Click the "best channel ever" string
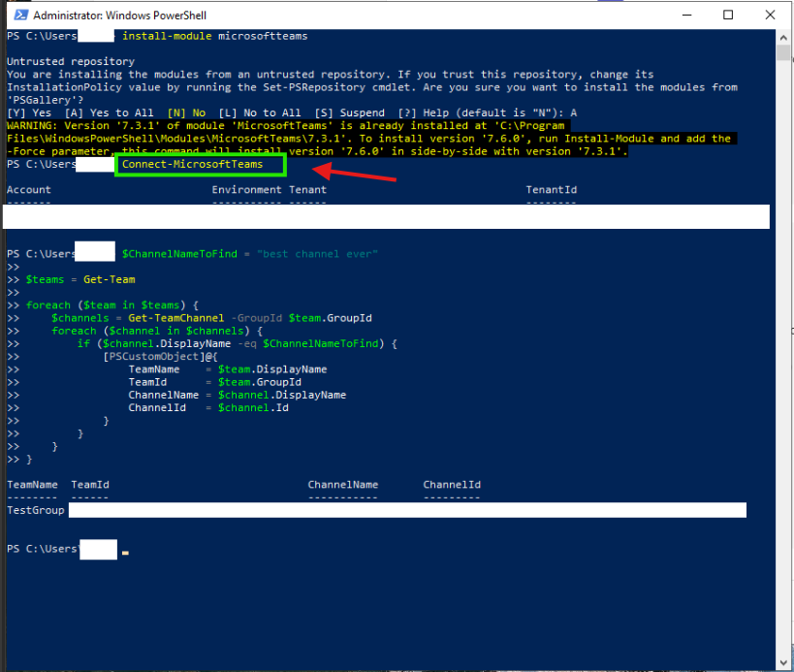The width and height of the screenshot is (794, 672). pos(317,254)
